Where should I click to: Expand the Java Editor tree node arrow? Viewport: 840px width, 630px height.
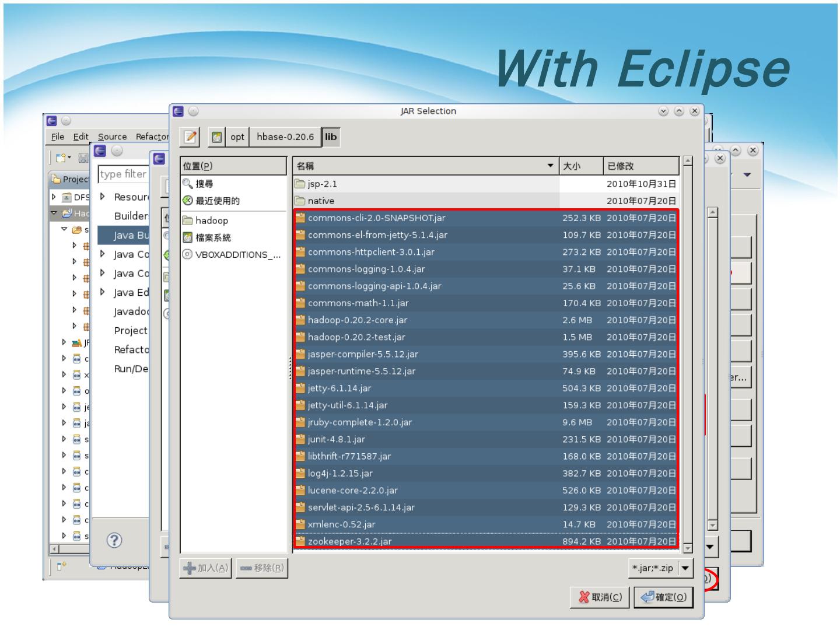coord(103,292)
